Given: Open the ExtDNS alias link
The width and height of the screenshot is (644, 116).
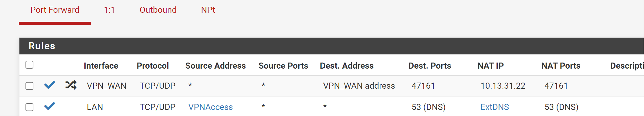Looking at the screenshot, I should 495,107.
